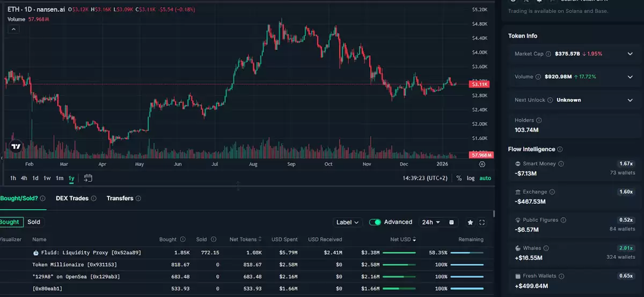Toggle log scale on chart
The height and width of the screenshot is (297, 644).
[471, 178]
